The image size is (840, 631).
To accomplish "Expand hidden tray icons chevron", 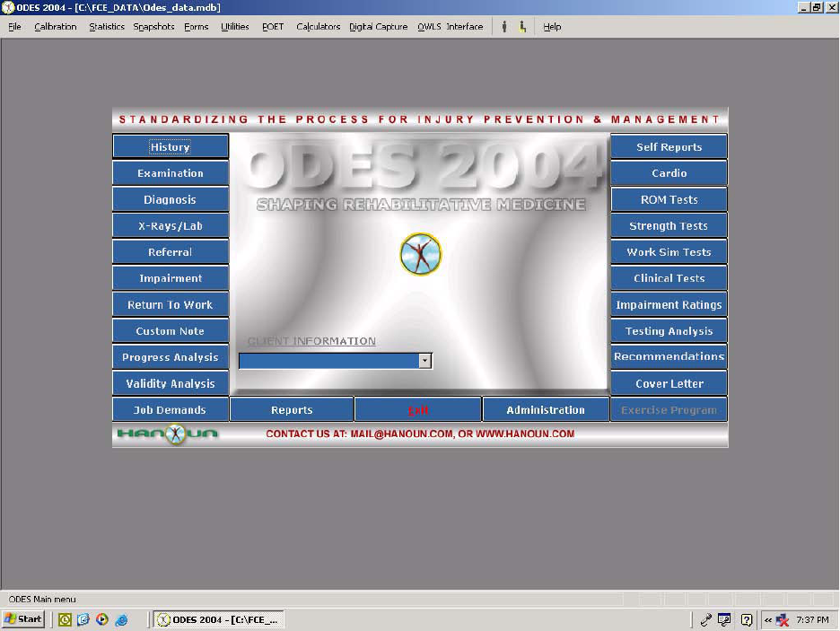I will (768, 619).
